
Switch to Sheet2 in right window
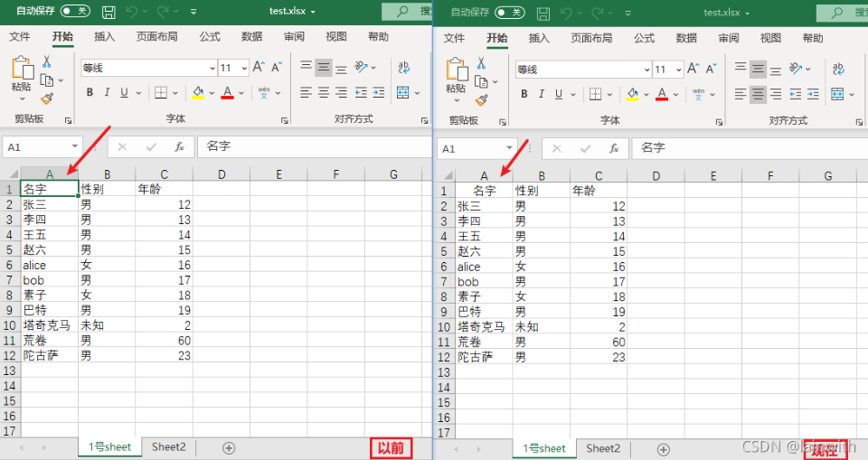click(x=603, y=449)
